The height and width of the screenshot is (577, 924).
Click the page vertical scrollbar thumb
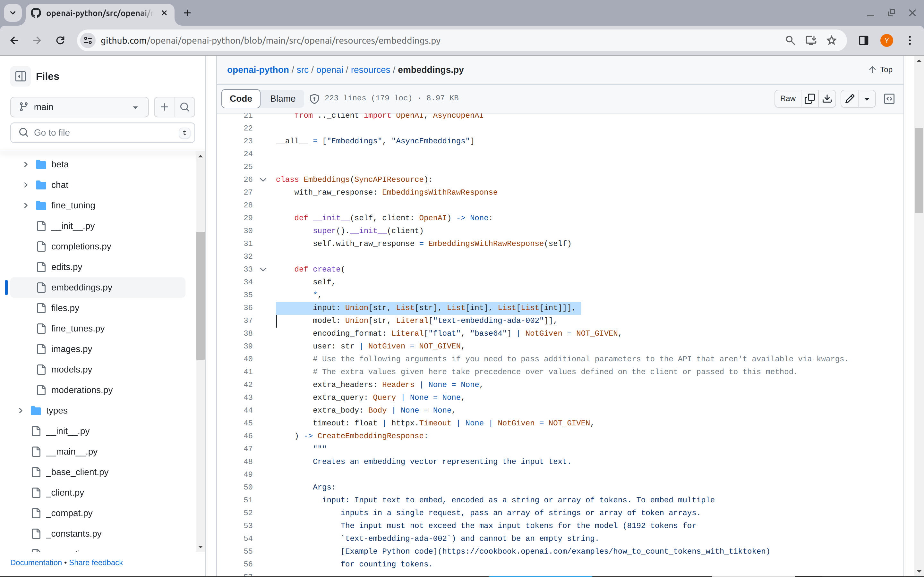(919, 171)
